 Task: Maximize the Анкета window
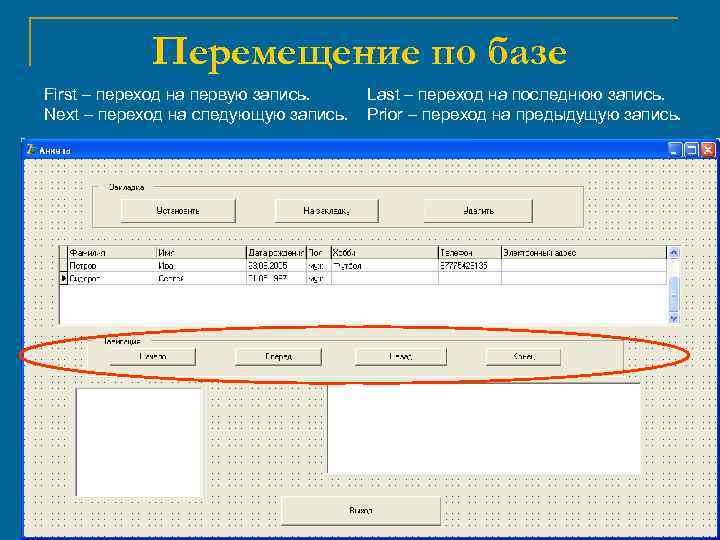pyautogui.click(x=692, y=150)
